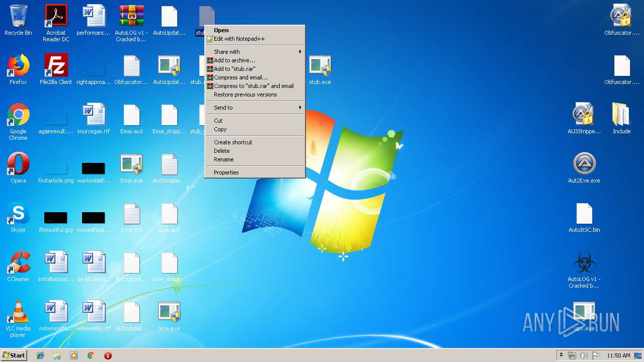
Task: Select the Obfuscator padlock icon at top right
Action: (622, 20)
